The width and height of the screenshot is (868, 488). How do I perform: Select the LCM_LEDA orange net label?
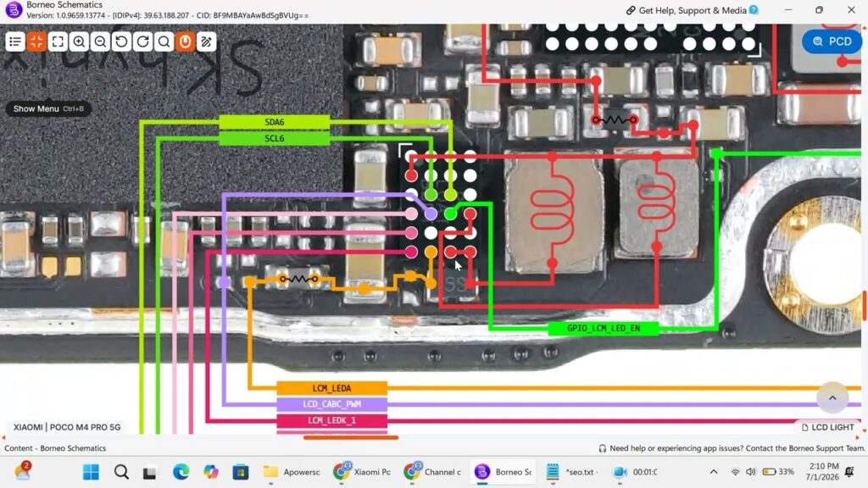pyautogui.click(x=331, y=388)
